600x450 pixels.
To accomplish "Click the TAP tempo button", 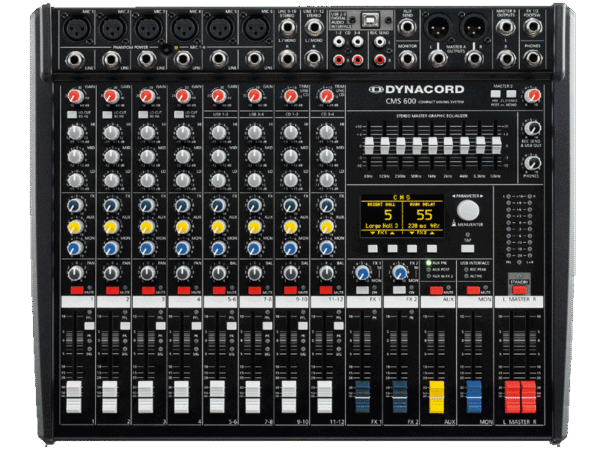I will pos(467,248).
